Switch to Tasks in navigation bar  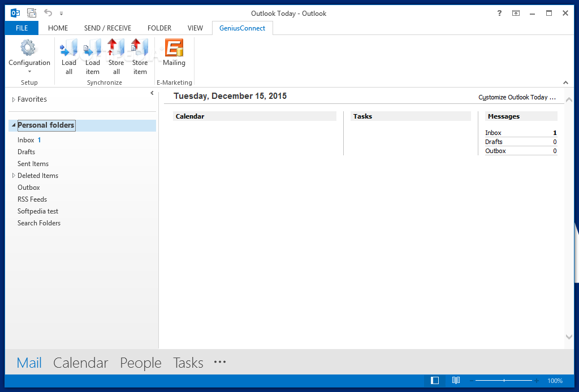click(x=188, y=363)
